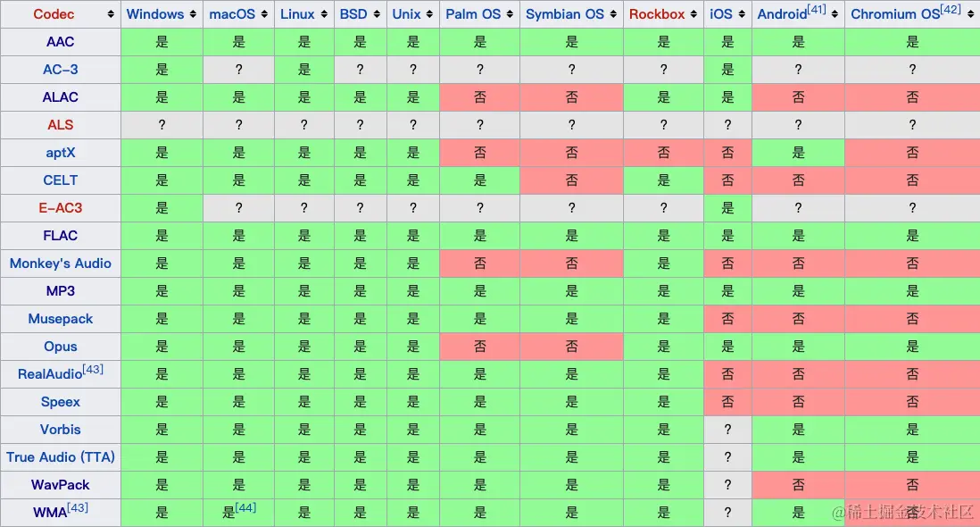980x527 pixels.
Task: Open the Vorbis codec link
Action: coord(60,430)
